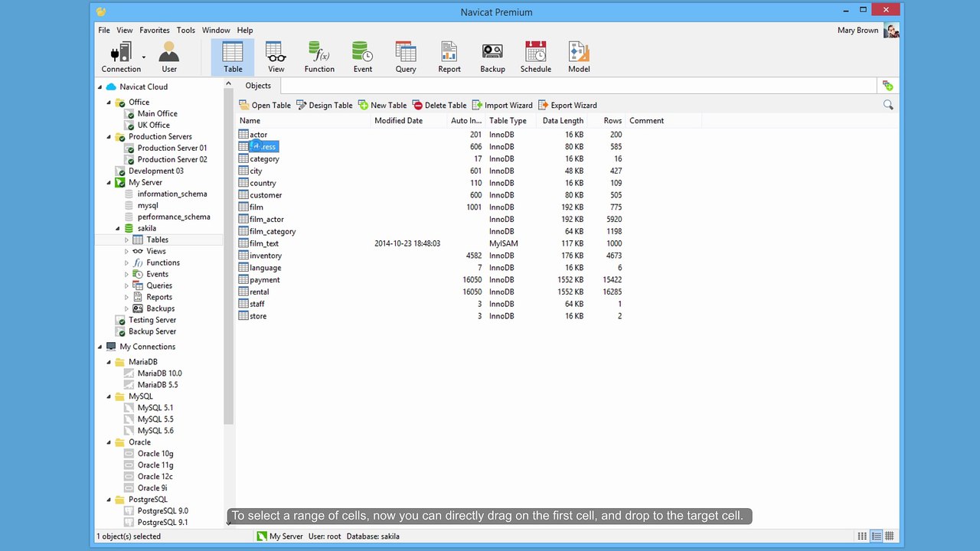Image resolution: width=980 pixels, height=551 pixels.
Task: Open the Function toolbar icon
Action: [319, 57]
